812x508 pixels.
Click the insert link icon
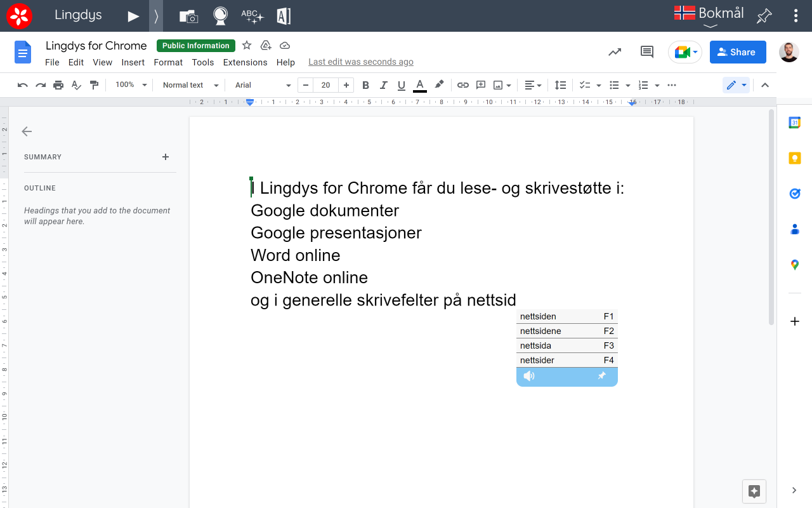tap(462, 84)
